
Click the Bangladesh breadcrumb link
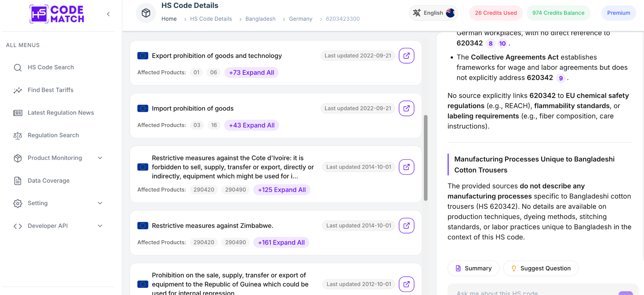pos(260,19)
